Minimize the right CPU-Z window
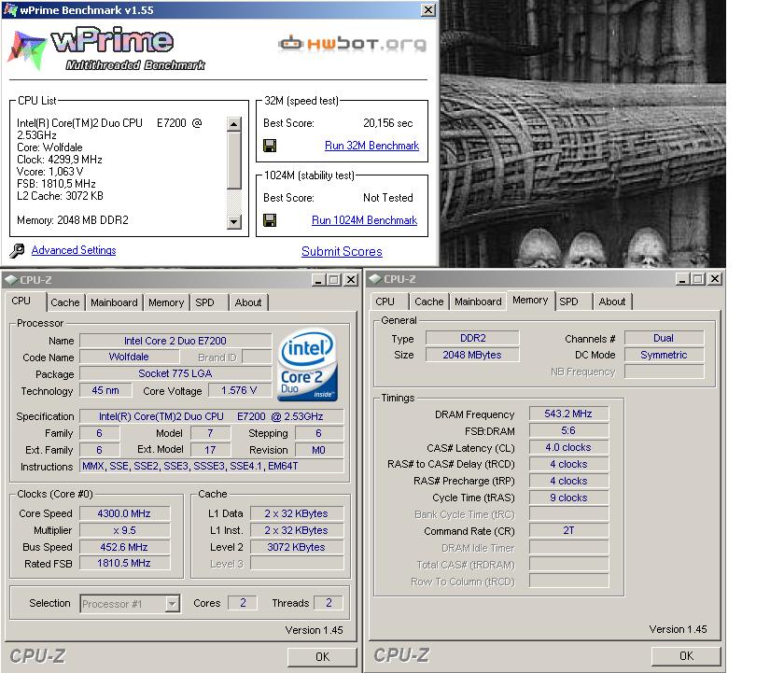This screenshot has height=673, width=784. pyautogui.click(x=682, y=279)
